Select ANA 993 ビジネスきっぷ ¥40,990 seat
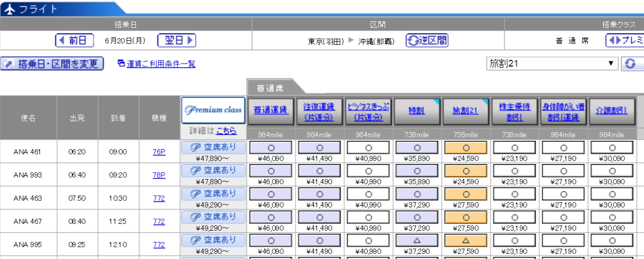Screen dimensions: 644x259 tap(368, 171)
